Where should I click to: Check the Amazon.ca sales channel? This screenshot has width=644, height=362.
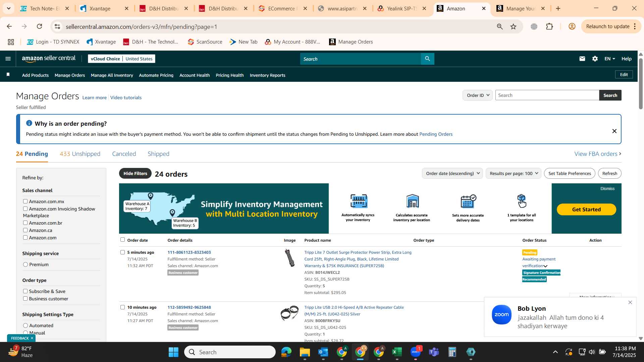pos(25,230)
